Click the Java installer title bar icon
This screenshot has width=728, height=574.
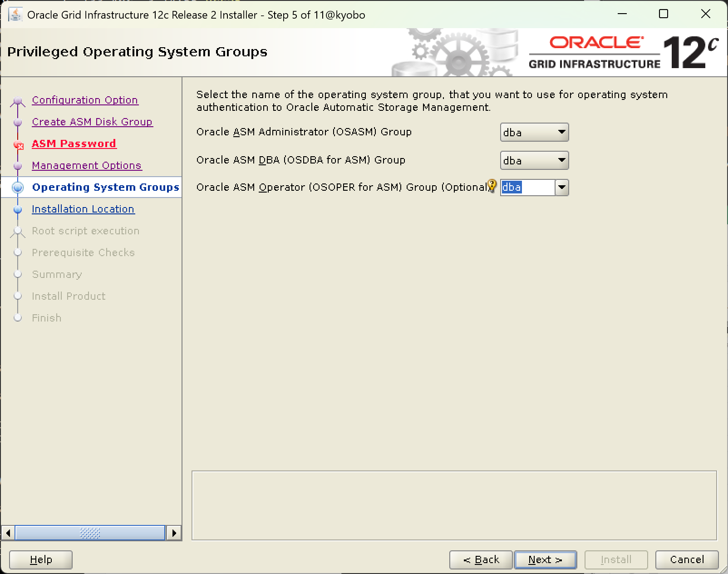pos(15,15)
